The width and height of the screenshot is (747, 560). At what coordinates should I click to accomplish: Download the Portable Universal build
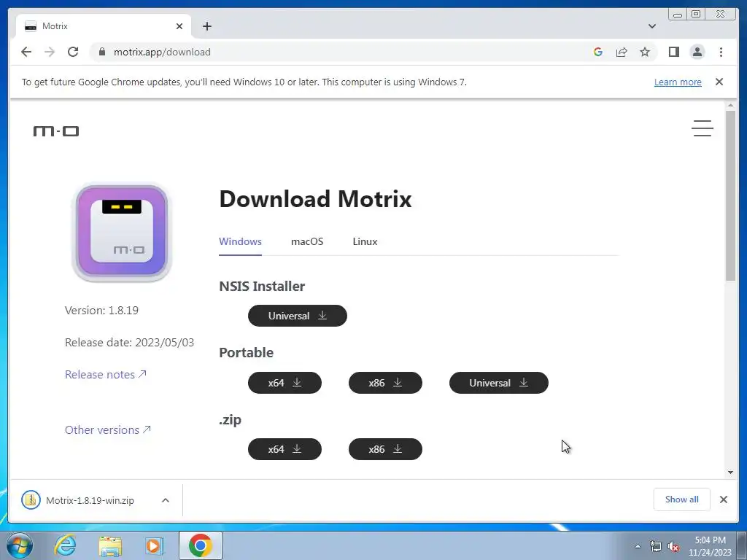[x=499, y=383]
